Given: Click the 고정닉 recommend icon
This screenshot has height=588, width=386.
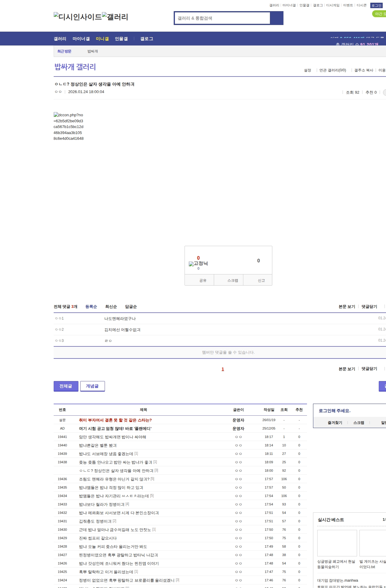Looking at the screenshot, I should pyautogui.click(x=198, y=264).
